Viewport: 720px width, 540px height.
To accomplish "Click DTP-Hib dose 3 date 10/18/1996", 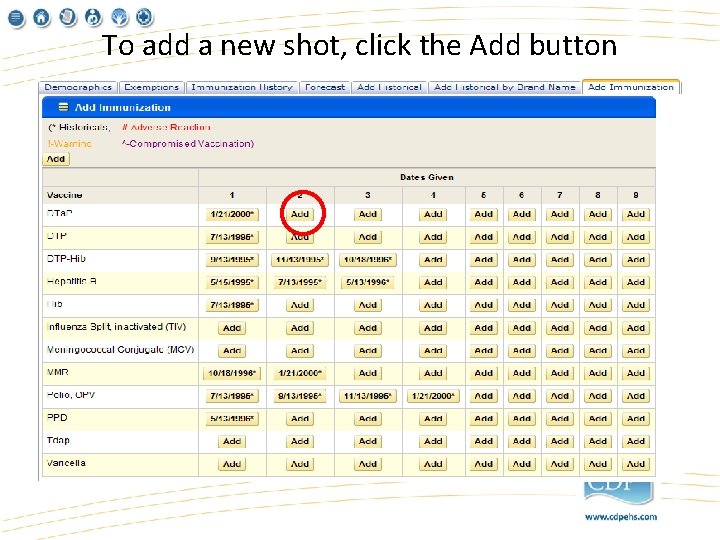I will click(x=368, y=259).
